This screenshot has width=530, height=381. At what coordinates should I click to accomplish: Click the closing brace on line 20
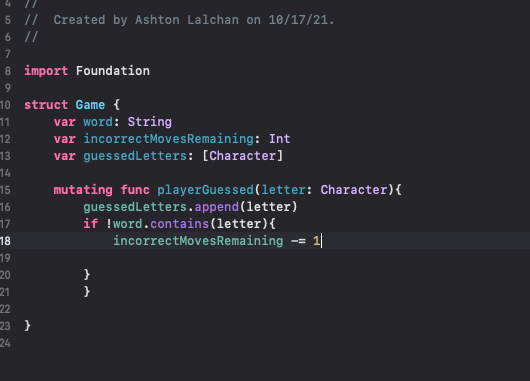(87, 275)
